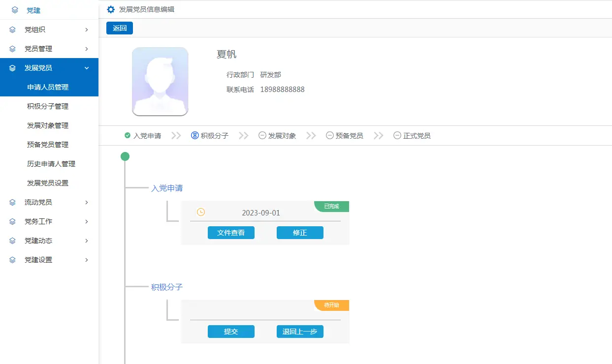Click 夏帆's profile avatar image

click(x=160, y=82)
